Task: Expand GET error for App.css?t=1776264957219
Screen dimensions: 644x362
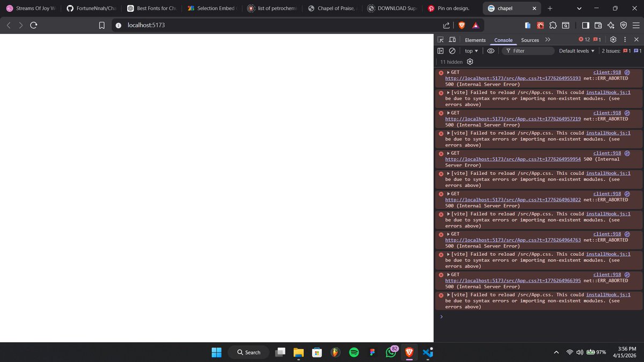Action: point(448,113)
